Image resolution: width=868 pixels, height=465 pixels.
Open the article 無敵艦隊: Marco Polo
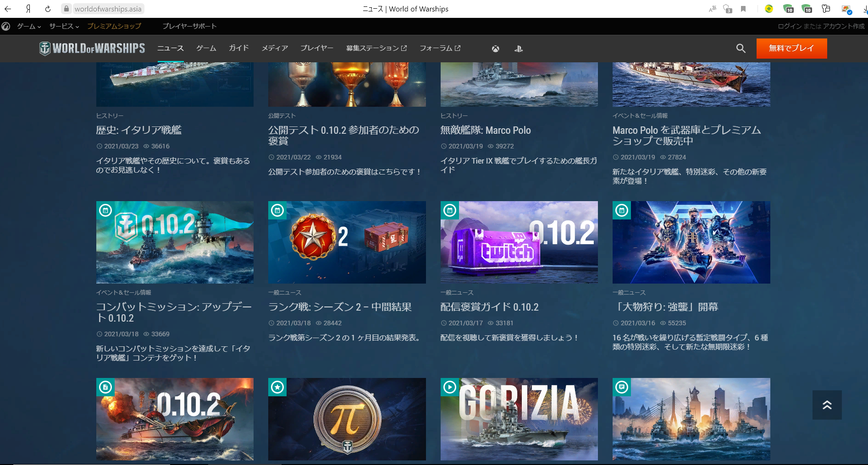486,130
